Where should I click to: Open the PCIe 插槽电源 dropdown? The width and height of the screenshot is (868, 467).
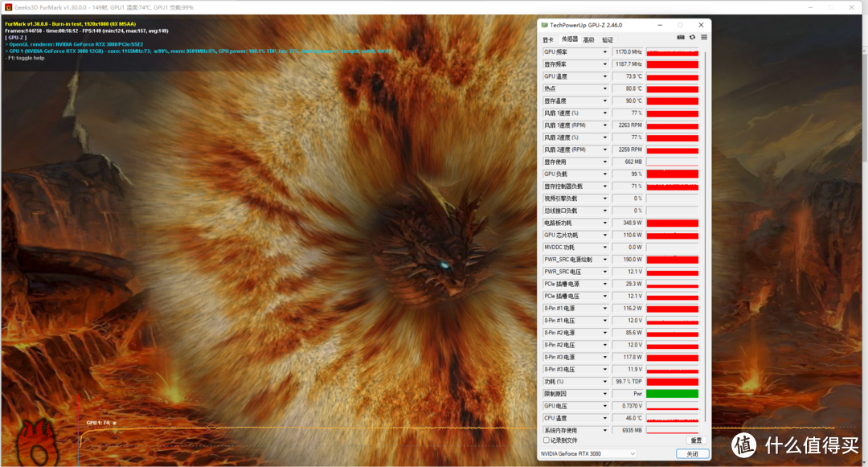click(x=604, y=284)
